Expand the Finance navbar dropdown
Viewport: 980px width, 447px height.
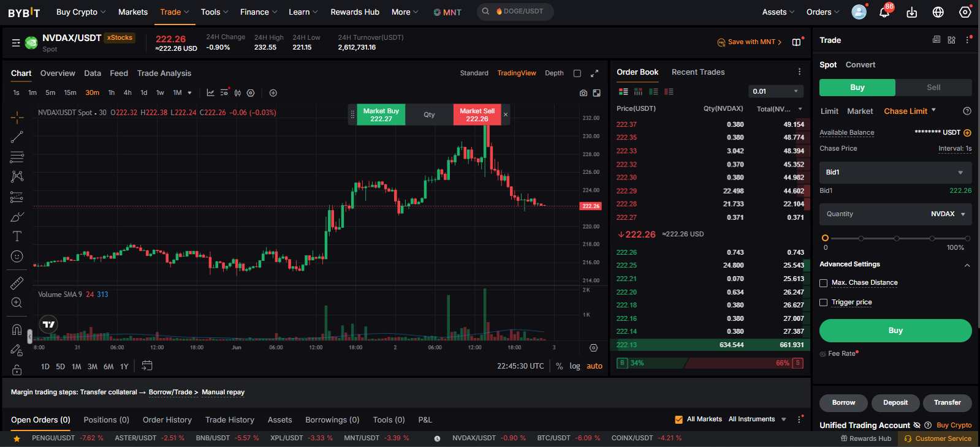(x=259, y=12)
